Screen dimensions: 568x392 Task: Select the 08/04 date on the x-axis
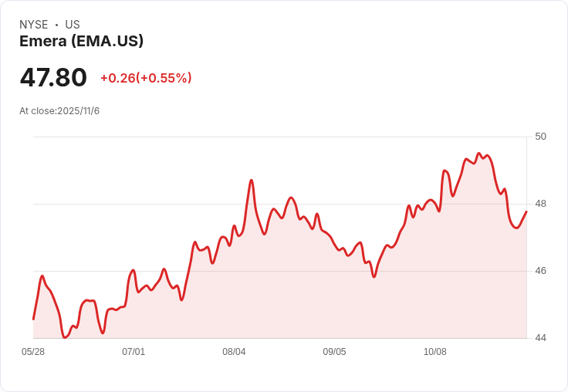click(234, 352)
